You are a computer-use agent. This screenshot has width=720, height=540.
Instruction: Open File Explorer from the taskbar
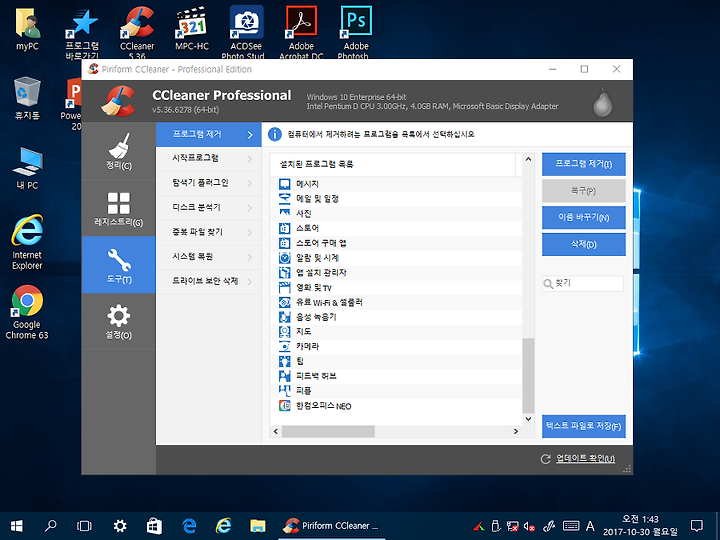click(x=258, y=526)
